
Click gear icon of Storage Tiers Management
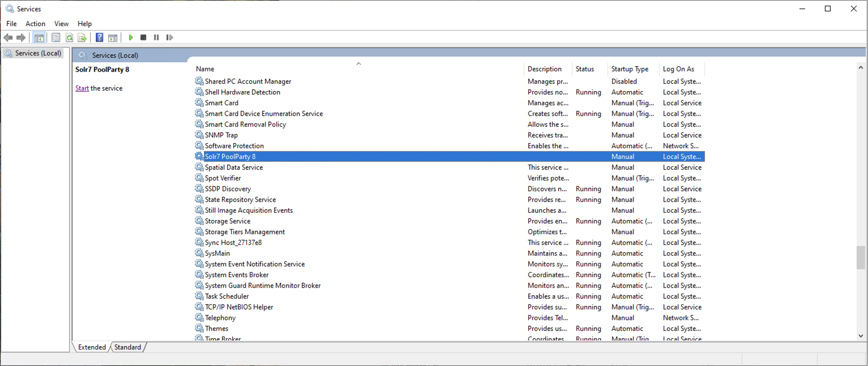[199, 232]
